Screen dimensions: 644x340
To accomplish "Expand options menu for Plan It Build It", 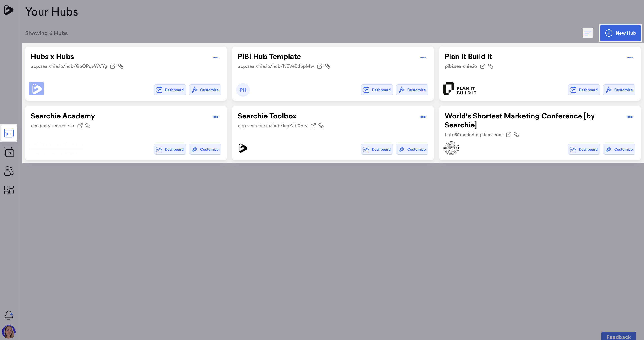I will 630,58.
